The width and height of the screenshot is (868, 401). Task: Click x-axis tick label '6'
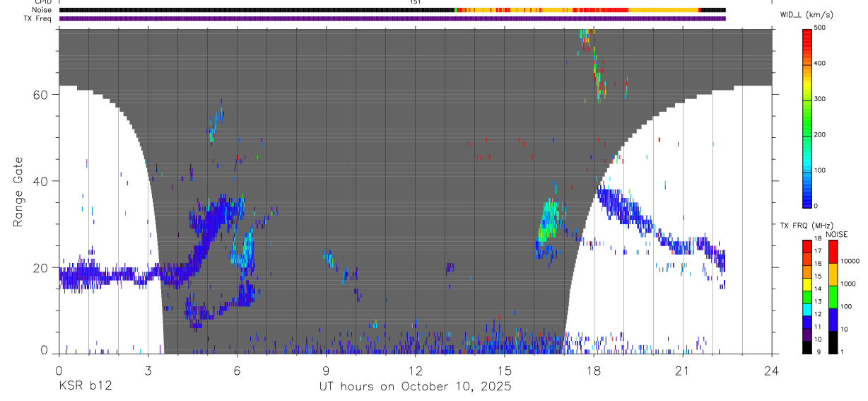click(x=237, y=369)
